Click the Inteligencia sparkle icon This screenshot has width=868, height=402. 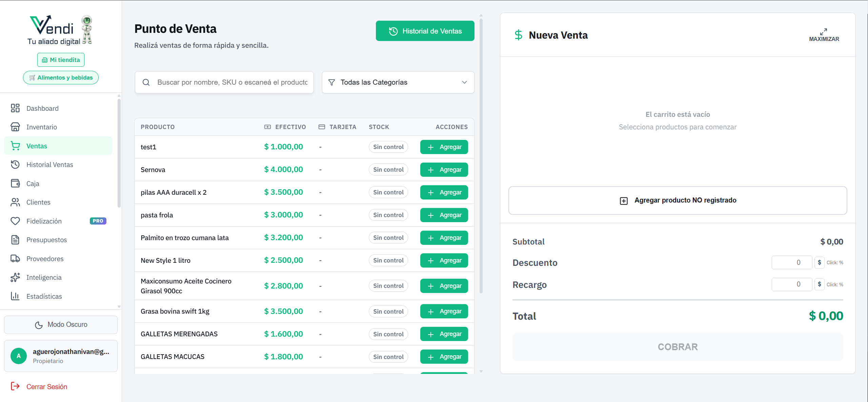(15, 277)
